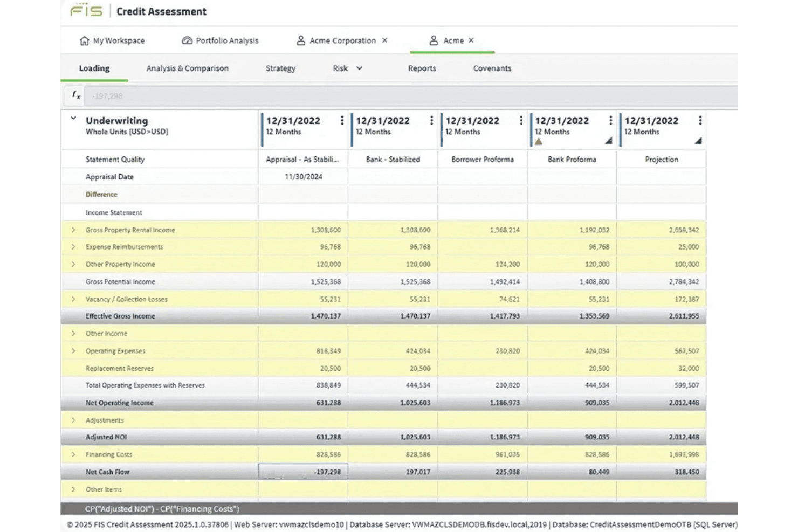
Task: Switch to Acme Corporation tab
Action: point(336,40)
